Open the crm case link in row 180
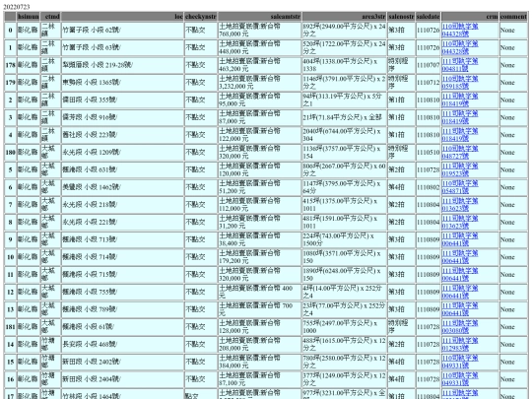 point(460,153)
